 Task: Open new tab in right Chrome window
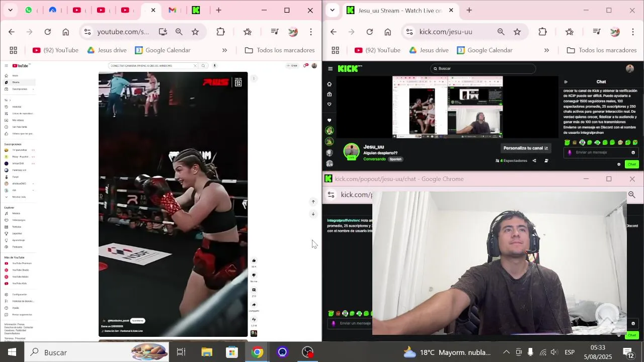click(469, 10)
